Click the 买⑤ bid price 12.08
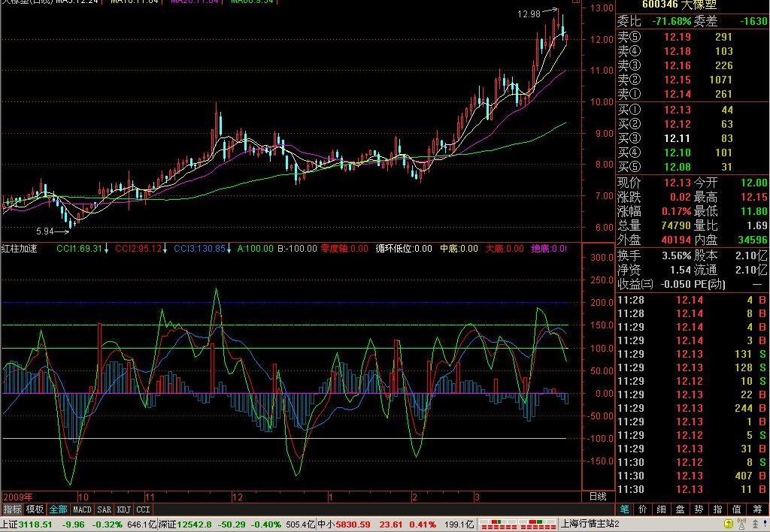The image size is (770, 532). tap(678, 167)
